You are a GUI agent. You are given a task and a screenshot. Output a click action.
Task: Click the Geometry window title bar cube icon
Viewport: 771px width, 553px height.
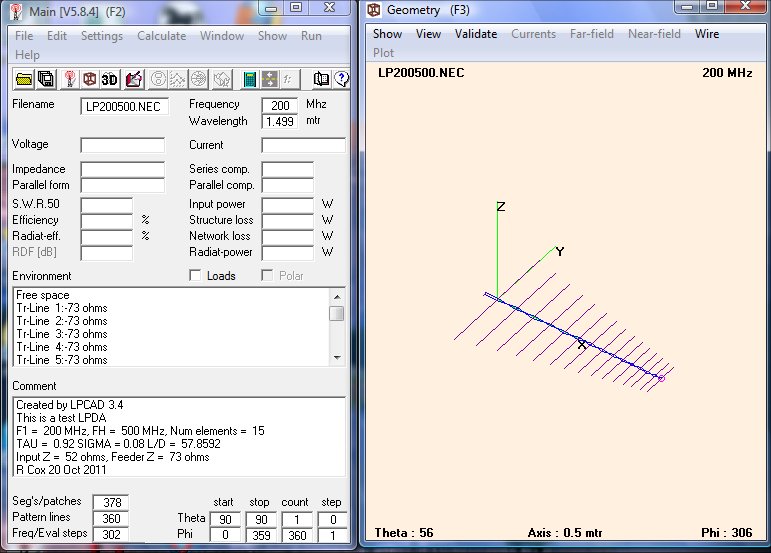[374, 10]
